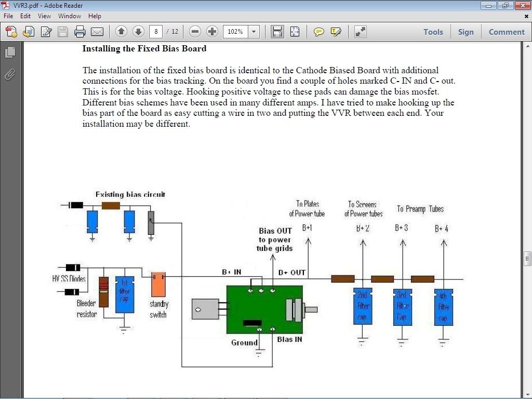Click the Print file icon
Image resolution: width=532 pixels, height=399 pixels.
[x=80, y=32]
